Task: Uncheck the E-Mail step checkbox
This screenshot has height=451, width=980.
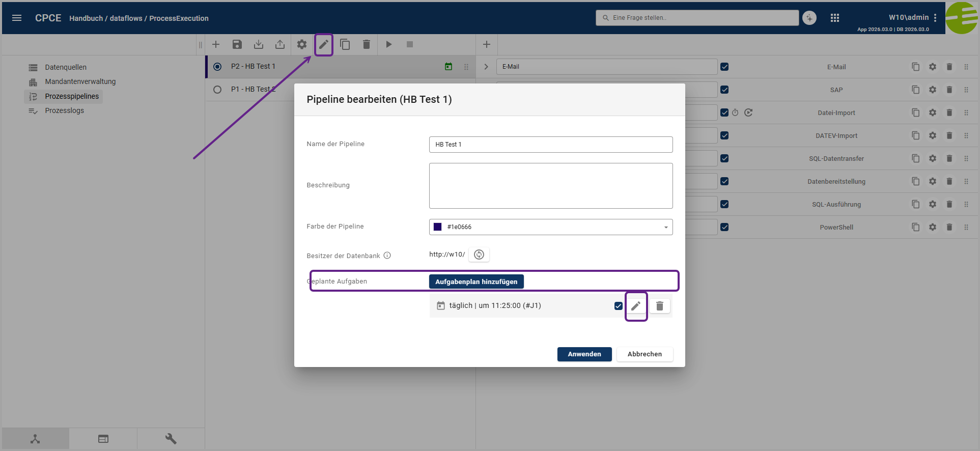Action: pos(724,67)
